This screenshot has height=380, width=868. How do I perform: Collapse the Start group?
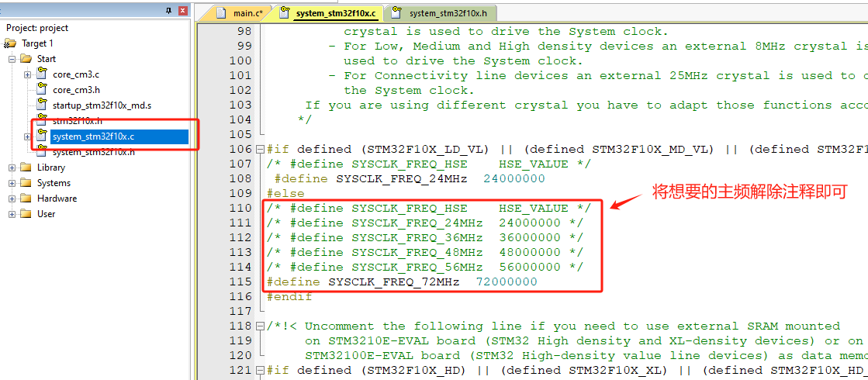(x=12, y=59)
